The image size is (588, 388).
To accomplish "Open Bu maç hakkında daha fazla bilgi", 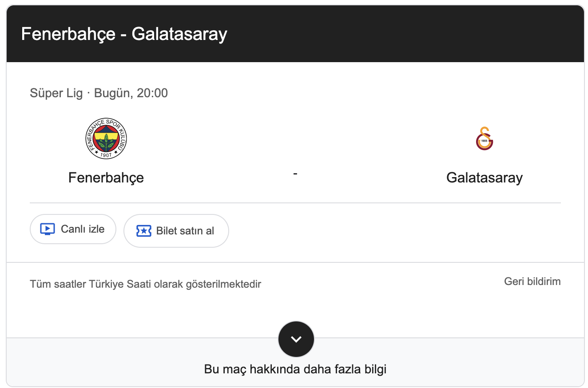I will (295, 369).
